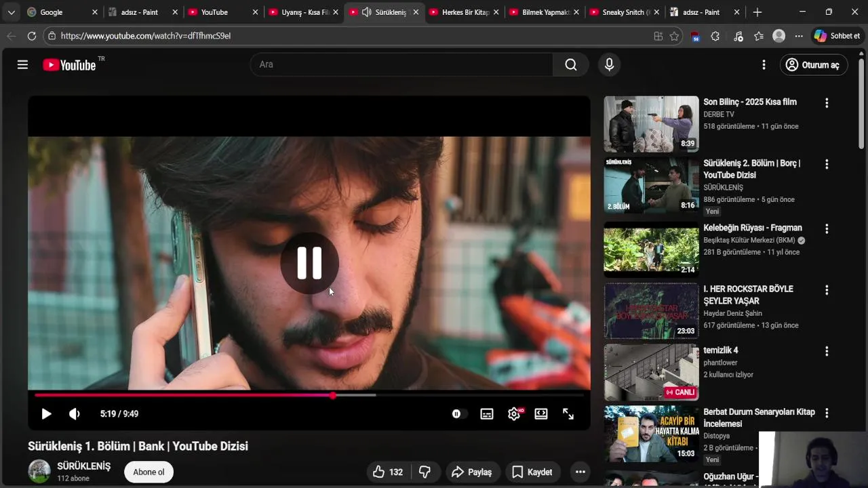Image resolution: width=868 pixels, height=488 pixels.
Task: Save the video with Kaydet
Action: click(532, 472)
